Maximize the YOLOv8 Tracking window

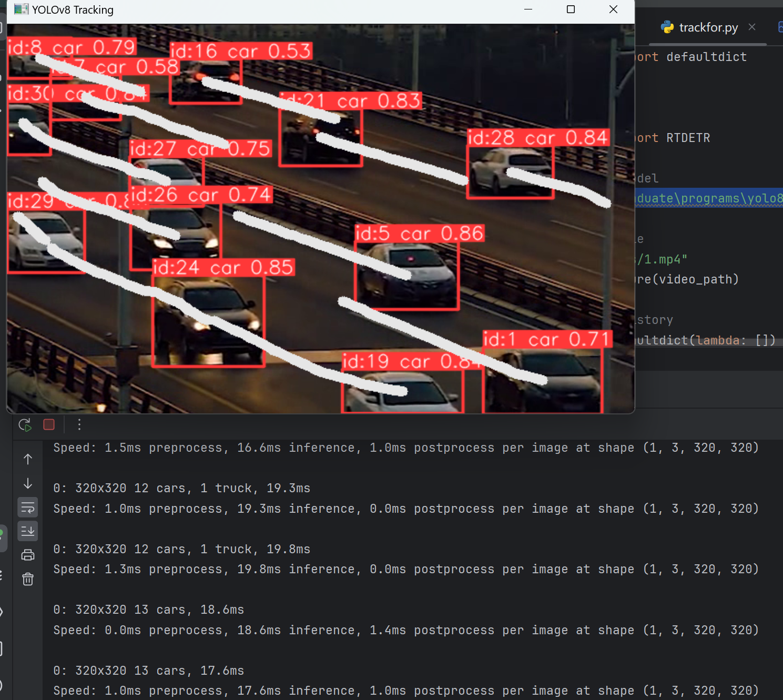coord(571,9)
